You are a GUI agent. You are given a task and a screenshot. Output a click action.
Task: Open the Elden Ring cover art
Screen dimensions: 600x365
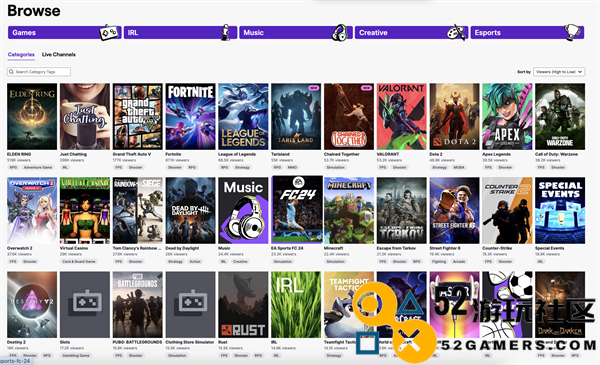coord(32,116)
